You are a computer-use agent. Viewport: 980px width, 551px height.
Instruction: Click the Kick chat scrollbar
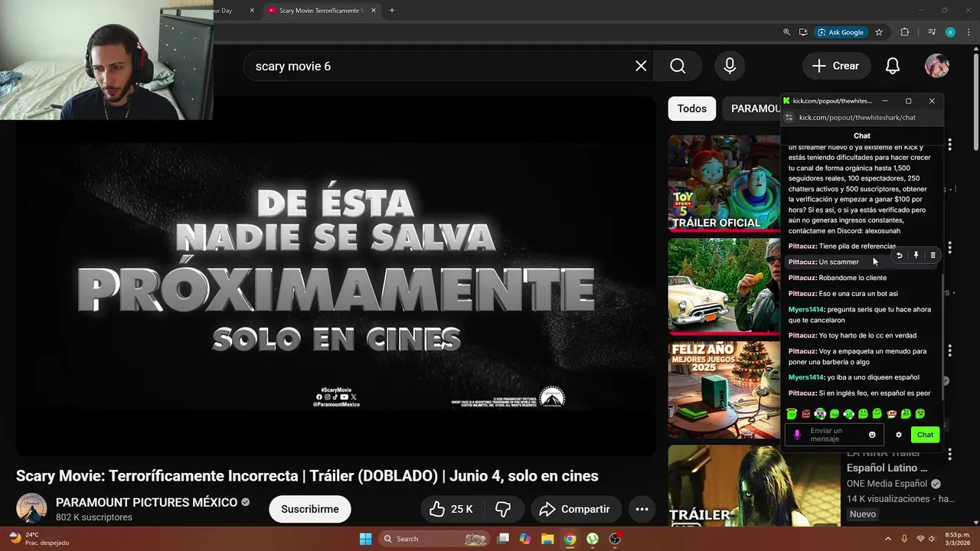[x=942, y=337]
